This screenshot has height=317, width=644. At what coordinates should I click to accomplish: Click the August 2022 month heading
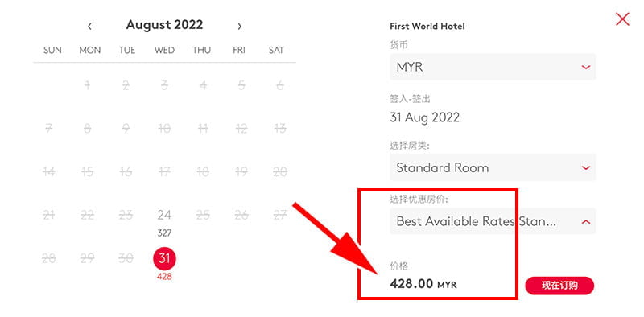click(x=164, y=25)
